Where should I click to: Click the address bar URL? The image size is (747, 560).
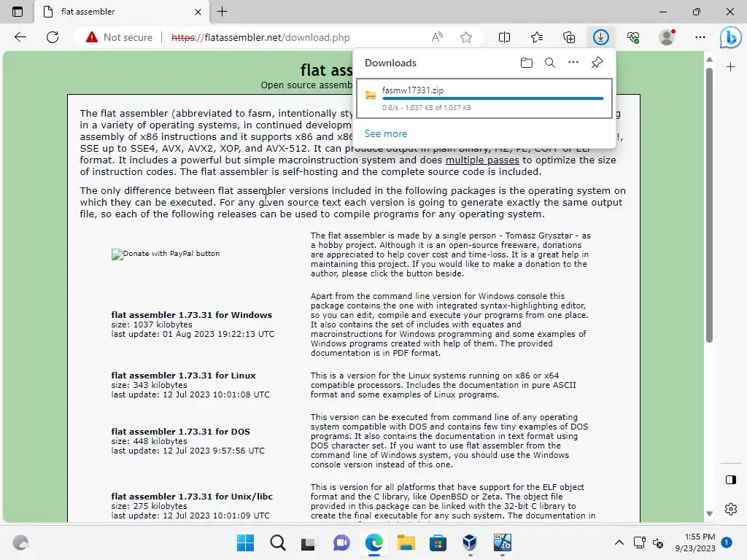(260, 37)
